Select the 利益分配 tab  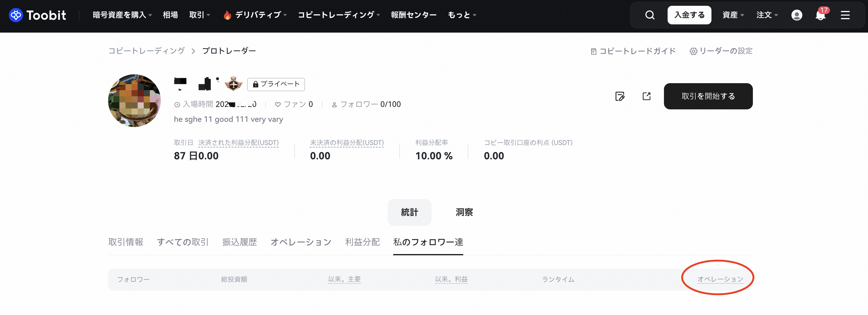click(x=362, y=242)
